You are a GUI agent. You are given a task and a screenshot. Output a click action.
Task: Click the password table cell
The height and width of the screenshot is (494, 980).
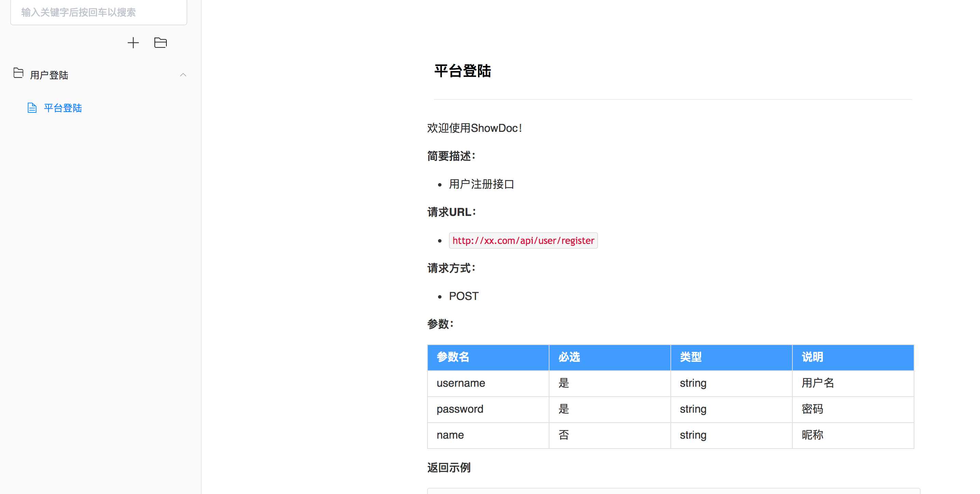[488, 410]
